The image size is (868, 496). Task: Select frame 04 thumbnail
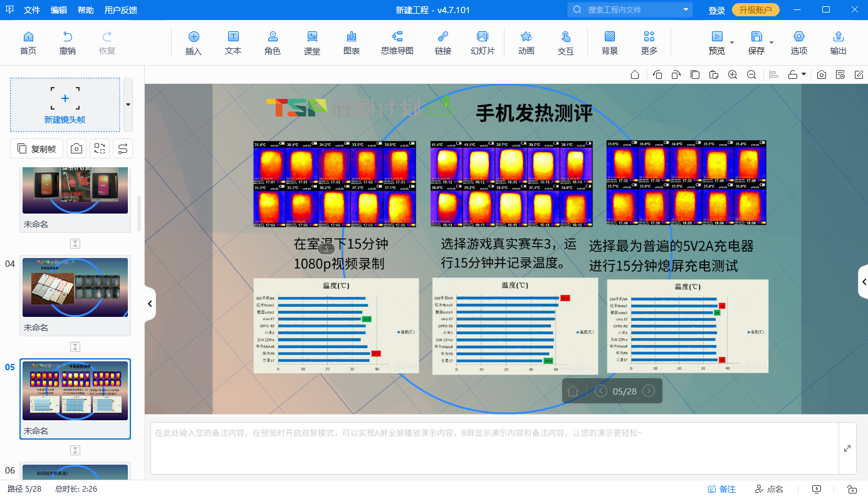point(75,287)
